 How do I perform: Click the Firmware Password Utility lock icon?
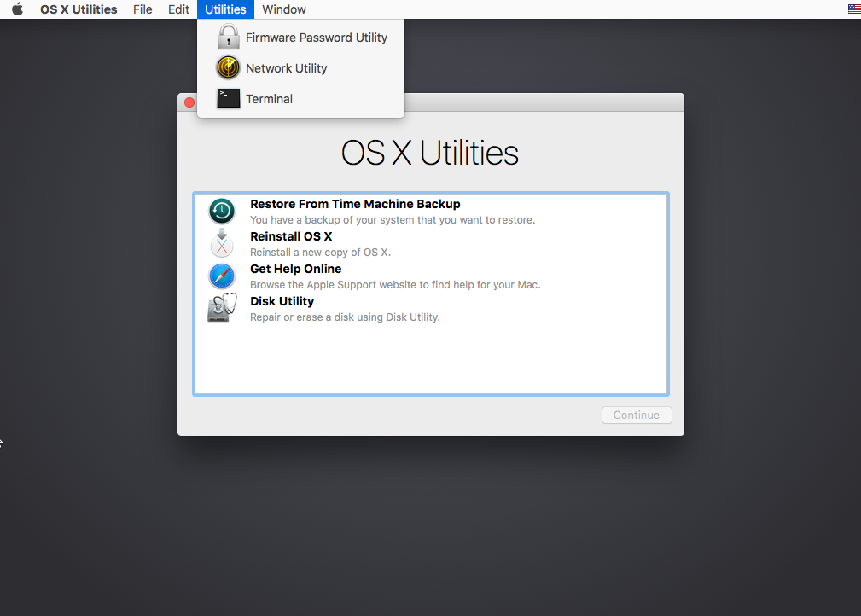click(x=229, y=38)
